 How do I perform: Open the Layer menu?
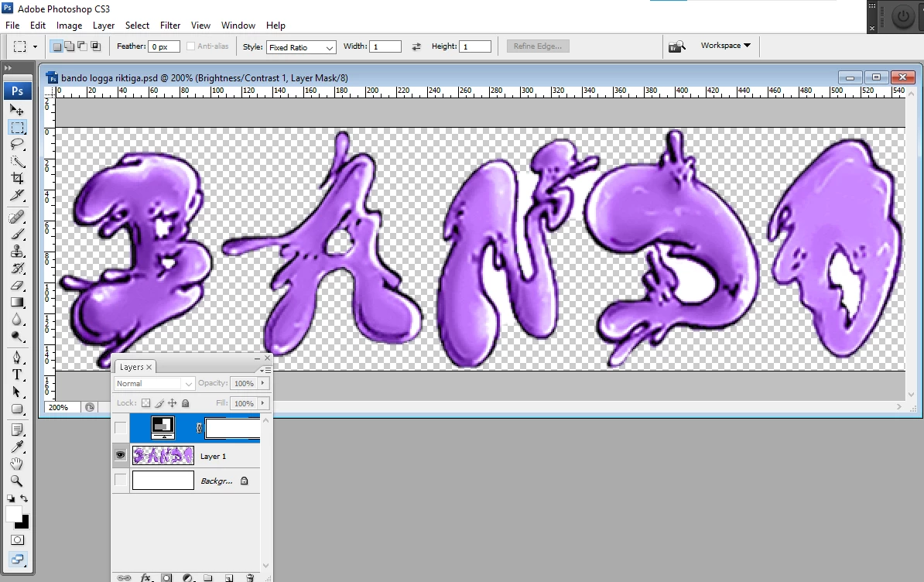[103, 26]
